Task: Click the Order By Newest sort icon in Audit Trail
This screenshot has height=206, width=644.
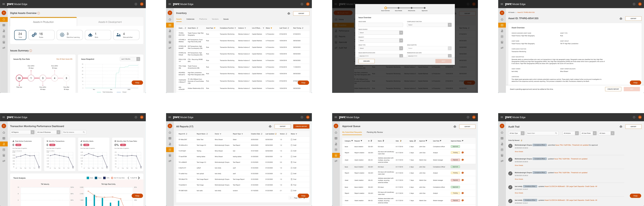Action: (521, 140)
